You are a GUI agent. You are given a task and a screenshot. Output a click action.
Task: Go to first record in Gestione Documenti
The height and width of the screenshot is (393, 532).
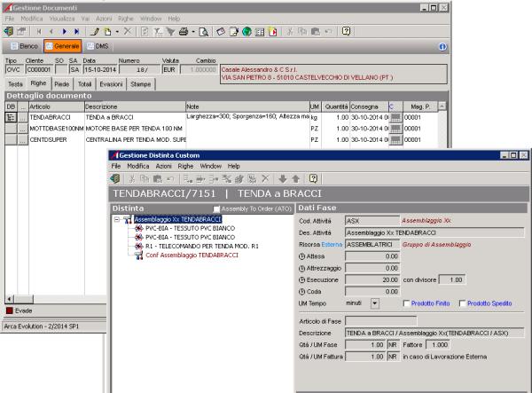39,32
